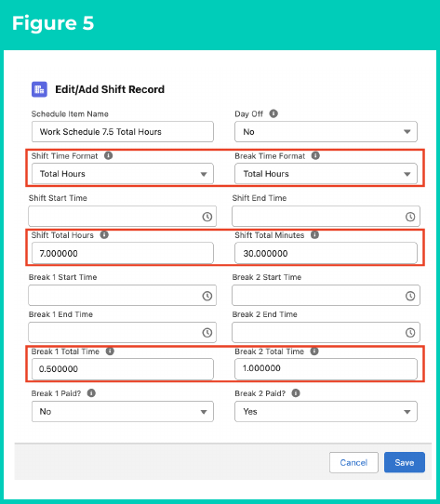Image resolution: width=440 pixels, height=504 pixels.
Task: Click the Shift Time Format info icon
Action: point(109,155)
